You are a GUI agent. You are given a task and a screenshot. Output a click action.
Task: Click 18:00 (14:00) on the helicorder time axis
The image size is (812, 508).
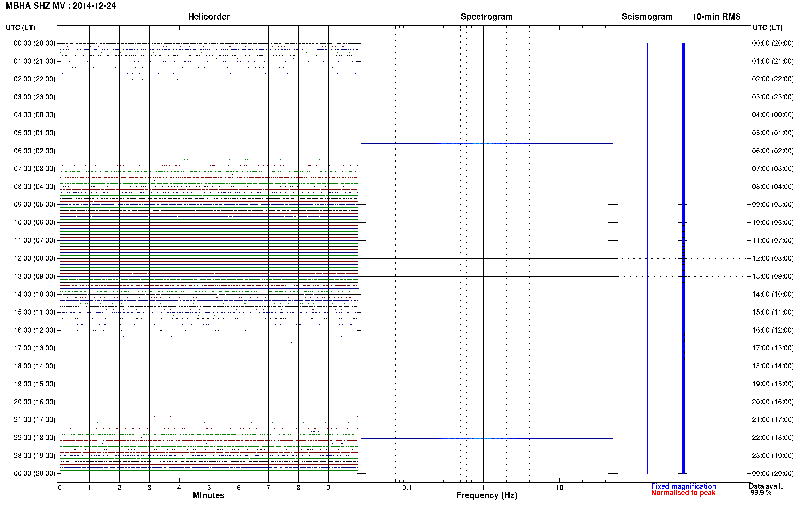pyautogui.click(x=35, y=366)
